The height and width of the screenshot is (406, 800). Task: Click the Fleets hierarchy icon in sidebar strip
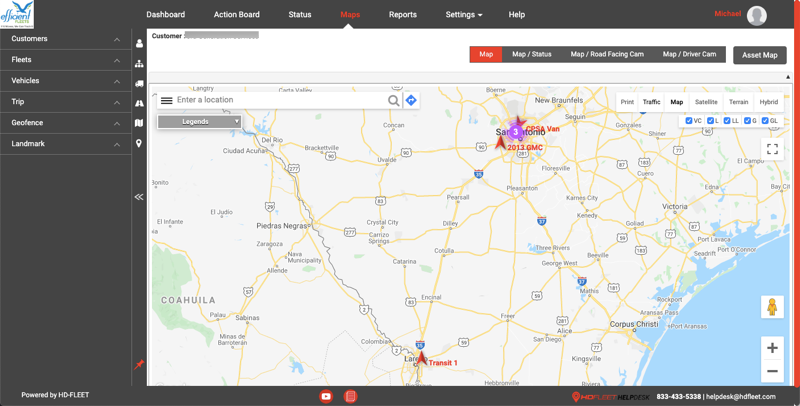click(x=139, y=64)
